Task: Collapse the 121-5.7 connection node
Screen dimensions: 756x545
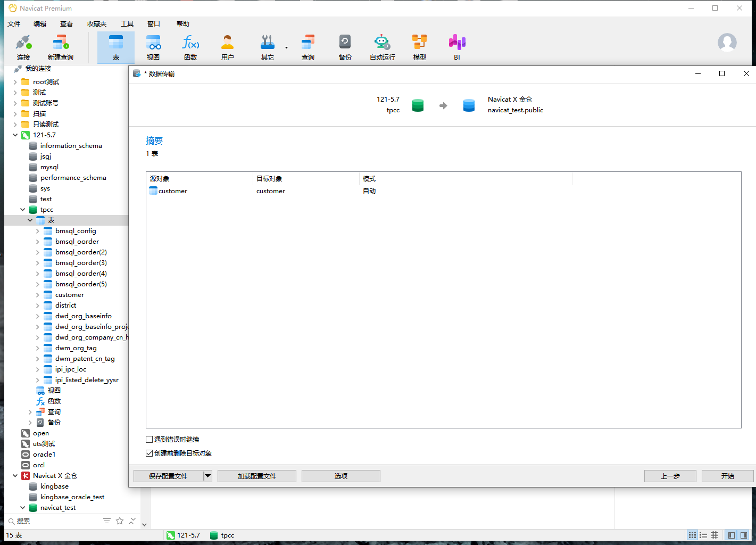Action: (15, 135)
